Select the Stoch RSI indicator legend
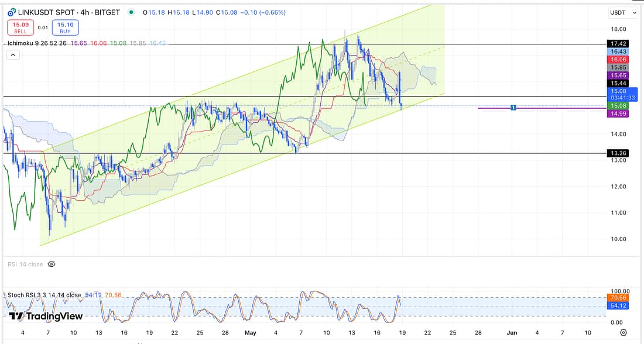644x344 pixels. [x=44, y=295]
